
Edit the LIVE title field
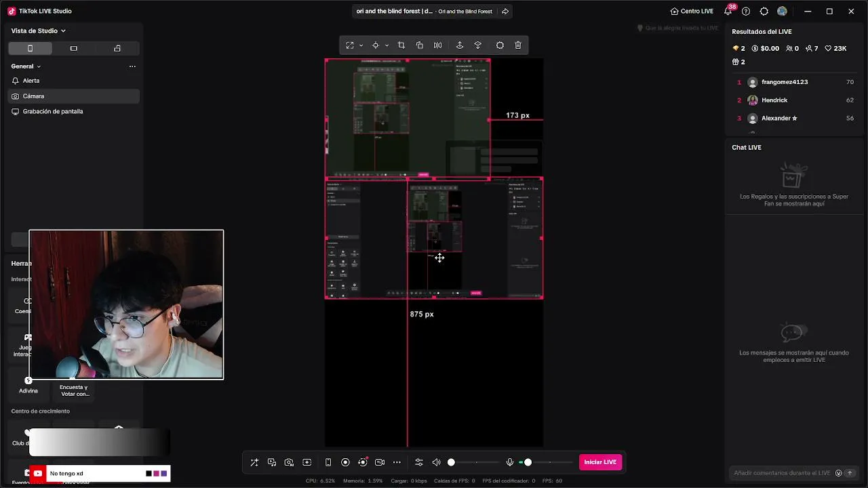click(x=394, y=12)
